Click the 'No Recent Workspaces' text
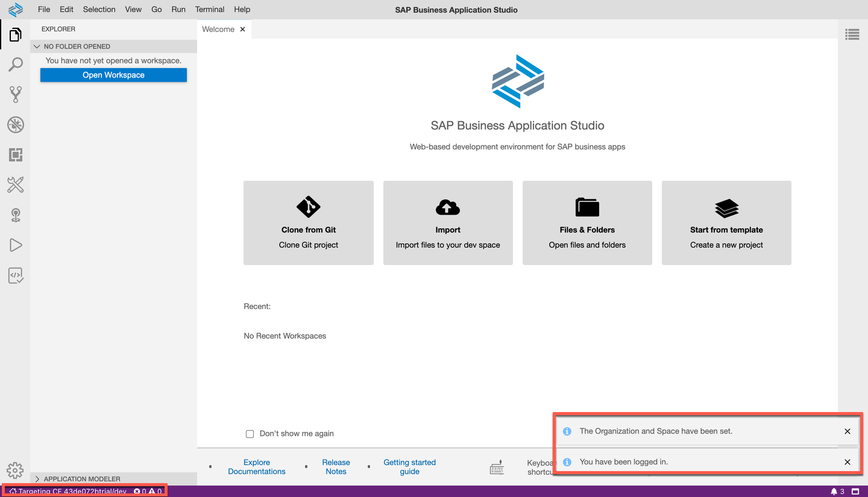The height and width of the screenshot is (497, 868). (285, 336)
